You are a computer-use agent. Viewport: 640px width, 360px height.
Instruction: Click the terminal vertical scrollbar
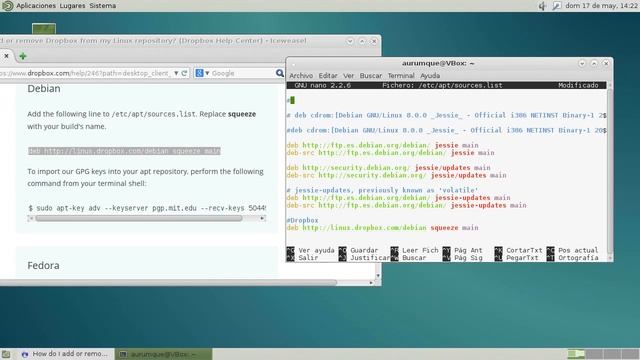[610, 171]
